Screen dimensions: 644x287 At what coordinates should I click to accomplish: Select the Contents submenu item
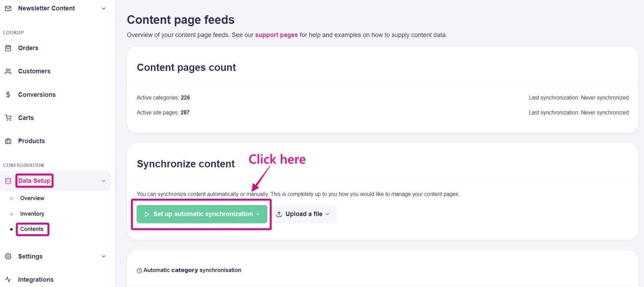click(32, 229)
